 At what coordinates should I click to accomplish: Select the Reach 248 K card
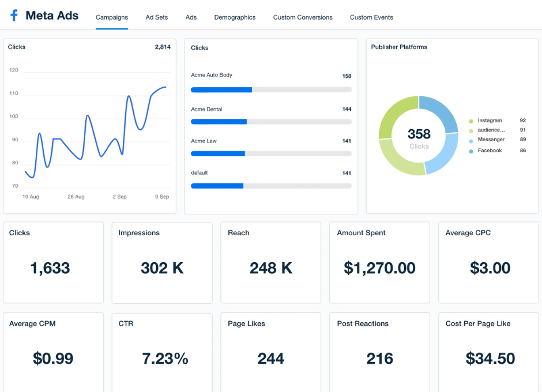tap(270, 262)
